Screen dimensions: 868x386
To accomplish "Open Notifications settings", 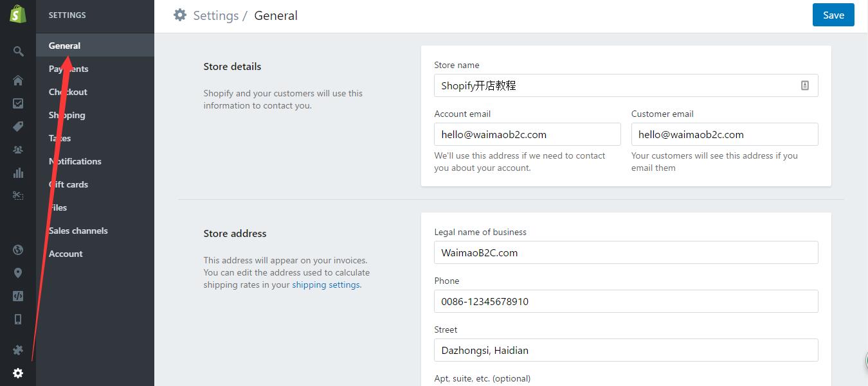I will [95, 161].
